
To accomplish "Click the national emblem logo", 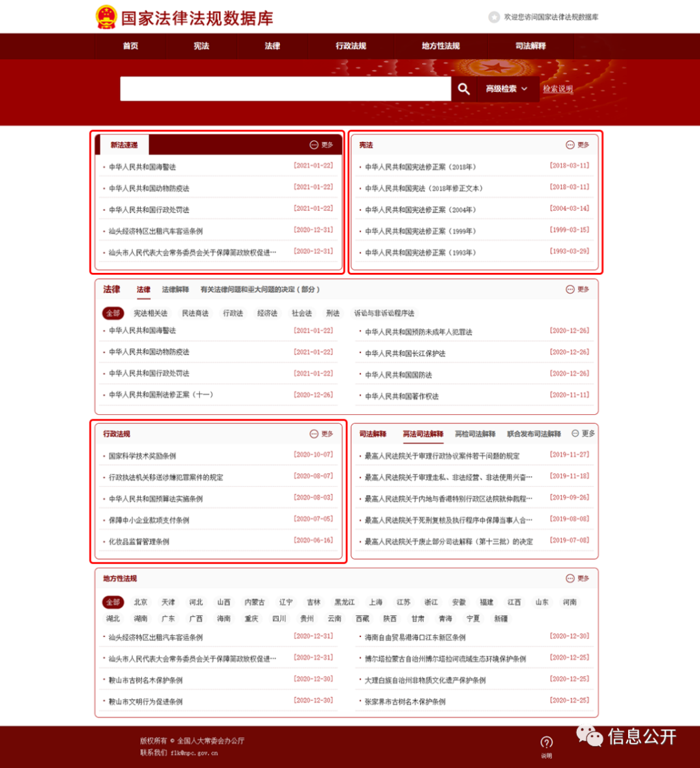I will point(106,17).
